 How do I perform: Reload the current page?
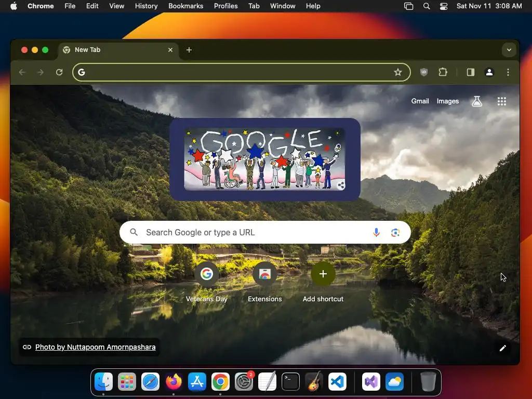click(x=59, y=72)
